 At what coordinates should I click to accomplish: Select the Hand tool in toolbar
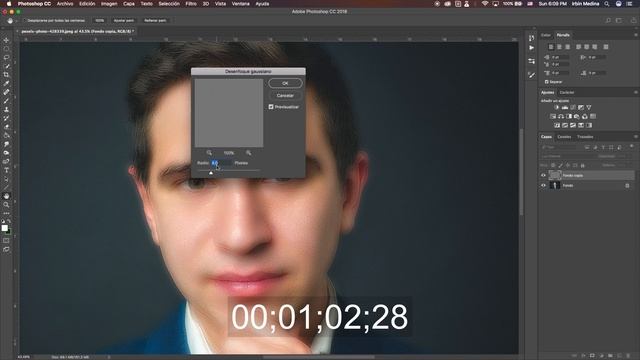6,196
